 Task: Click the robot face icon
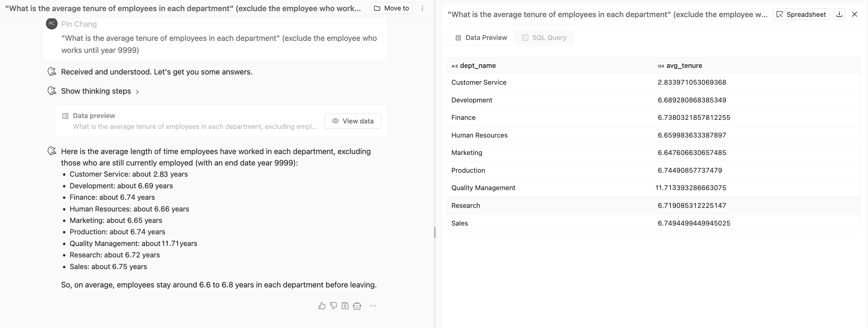pyautogui.click(x=357, y=306)
